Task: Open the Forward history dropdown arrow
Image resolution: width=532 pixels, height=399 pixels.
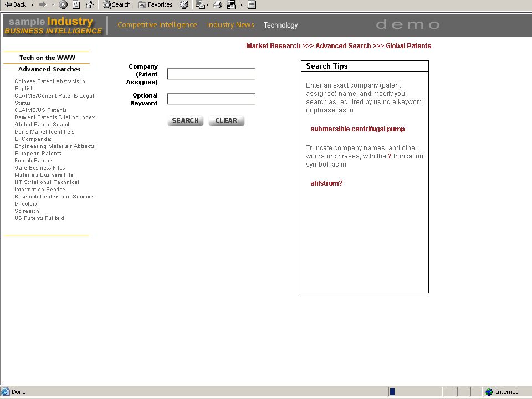Action: (53, 5)
